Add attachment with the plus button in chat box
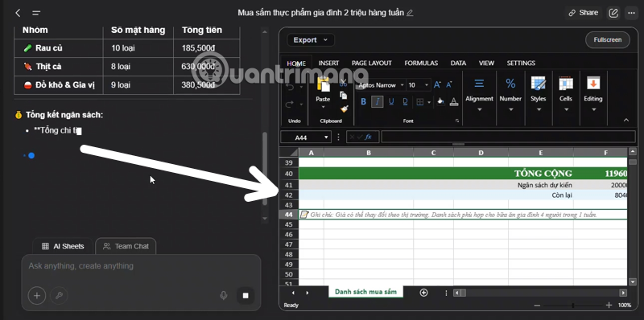Screen dimensions: 644x320 (37, 295)
